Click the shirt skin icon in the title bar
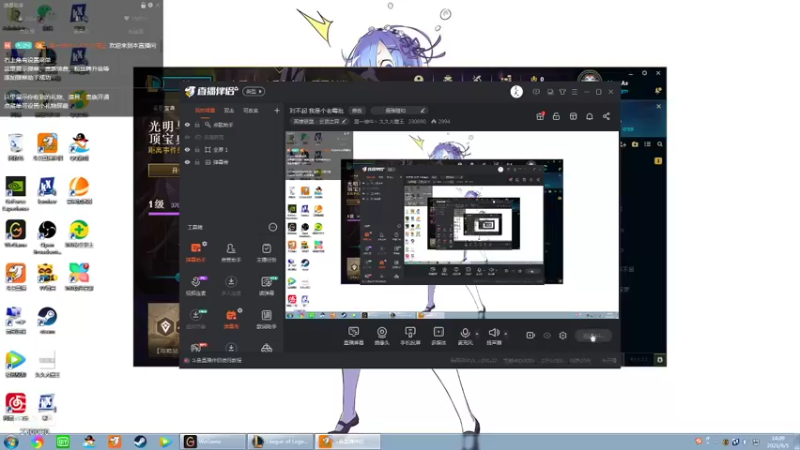The height and width of the screenshot is (450, 800). click(x=562, y=92)
